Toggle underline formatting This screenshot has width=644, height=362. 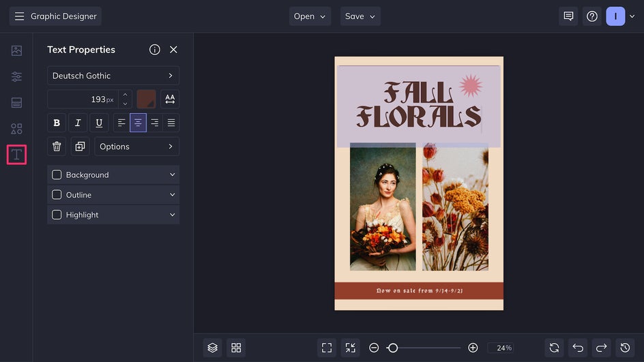click(99, 123)
